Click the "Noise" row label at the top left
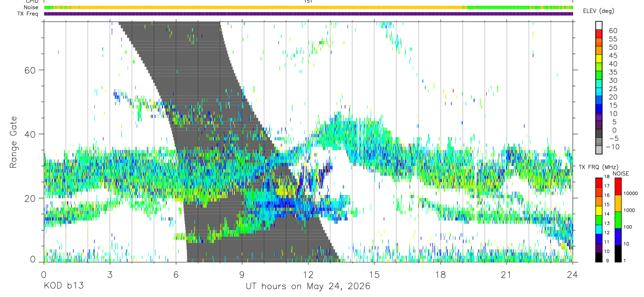 point(31,7)
